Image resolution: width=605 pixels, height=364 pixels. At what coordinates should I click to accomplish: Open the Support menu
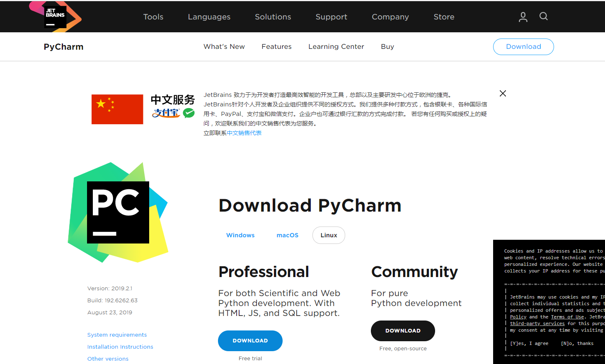pyautogui.click(x=332, y=17)
